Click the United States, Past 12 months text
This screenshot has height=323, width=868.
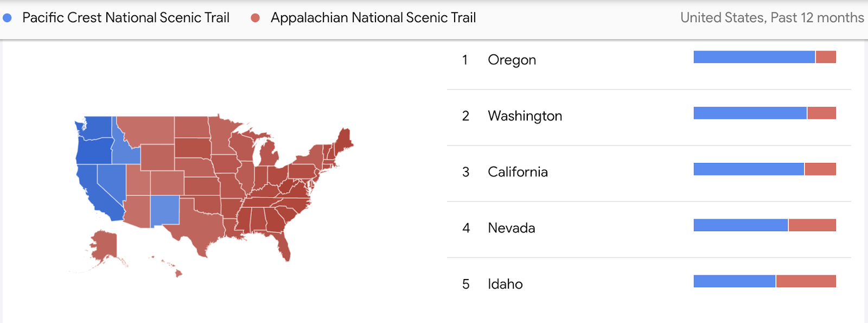(772, 18)
